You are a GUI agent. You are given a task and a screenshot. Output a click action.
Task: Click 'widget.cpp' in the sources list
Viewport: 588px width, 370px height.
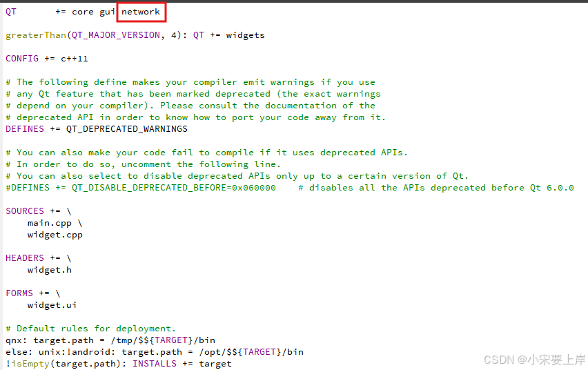click(55, 235)
